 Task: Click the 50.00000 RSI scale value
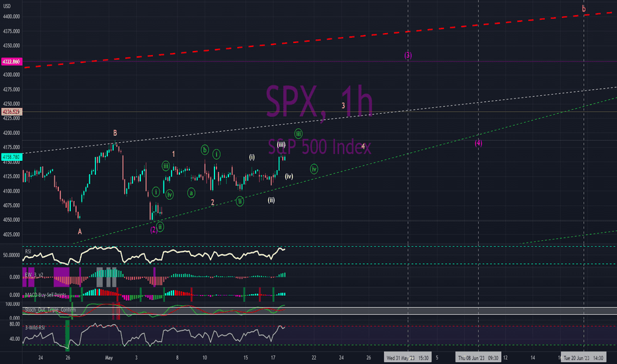11,255
